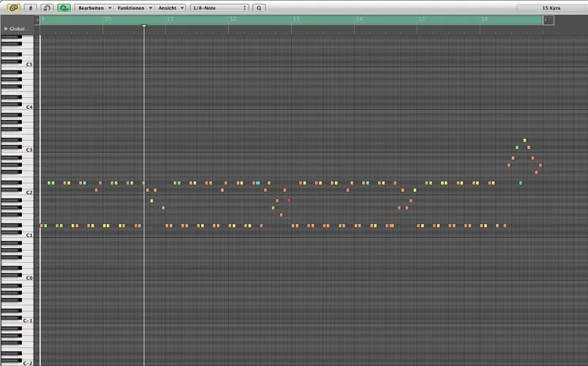This screenshot has width=588, height=366.
Task: Select the cyan note in bar 16
Action: (521, 183)
